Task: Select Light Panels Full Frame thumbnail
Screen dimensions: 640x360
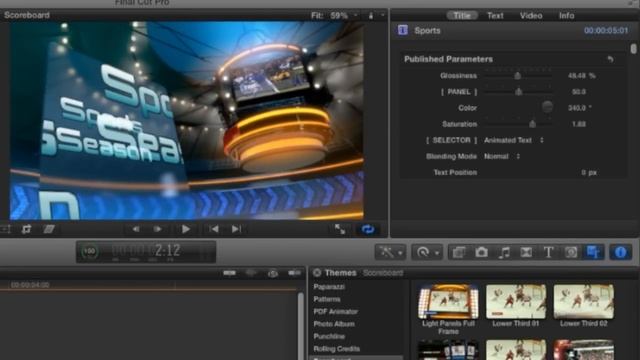Action: (448, 302)
